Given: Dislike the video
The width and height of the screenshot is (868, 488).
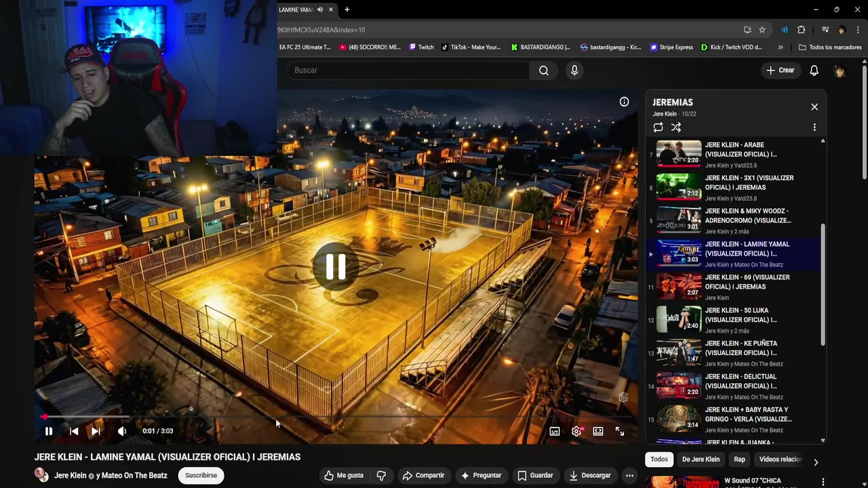Looking at the screenshot, I should [x=381, y=476].
